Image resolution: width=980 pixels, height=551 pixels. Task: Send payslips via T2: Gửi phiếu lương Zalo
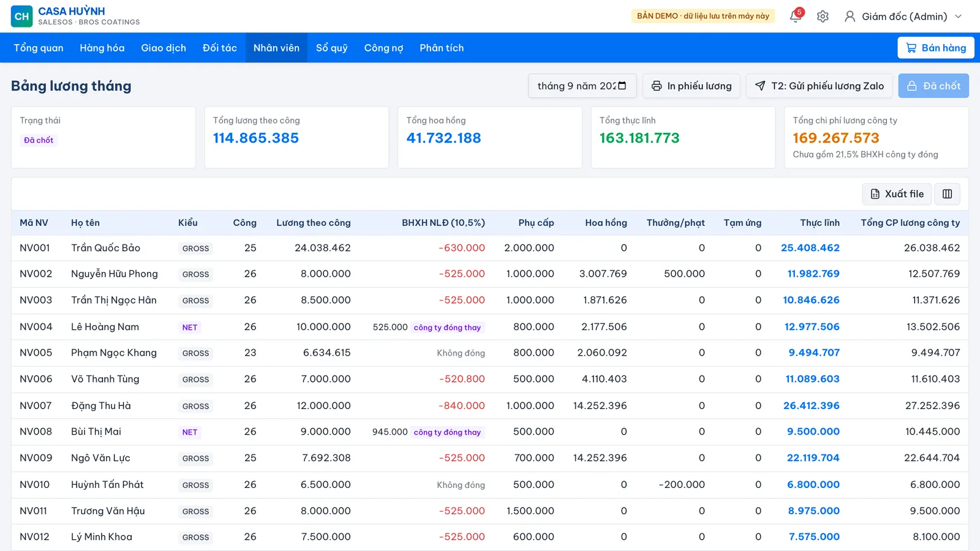pos(820,86)
